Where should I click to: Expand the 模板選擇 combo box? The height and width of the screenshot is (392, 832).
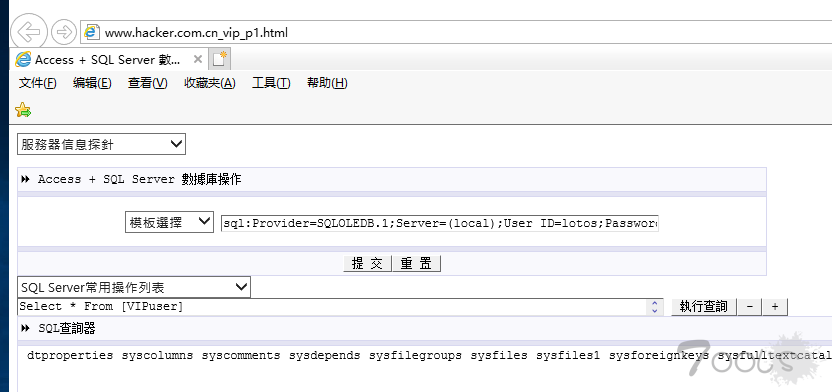(169, 223)
